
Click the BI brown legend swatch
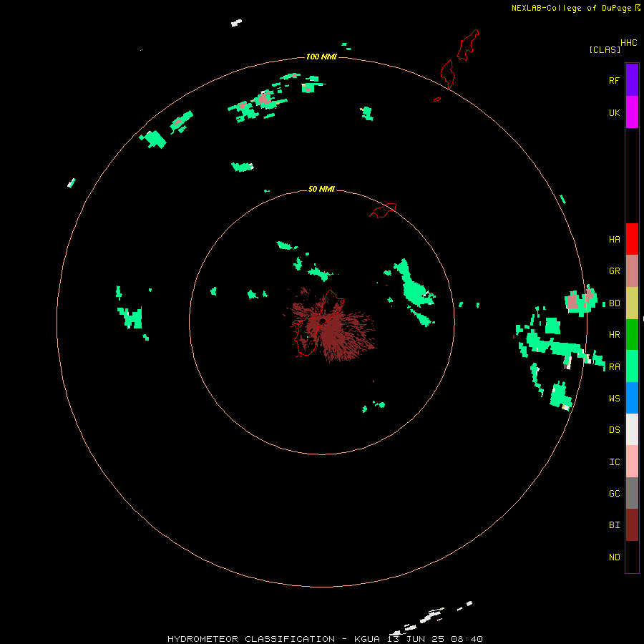click(632, 525)
